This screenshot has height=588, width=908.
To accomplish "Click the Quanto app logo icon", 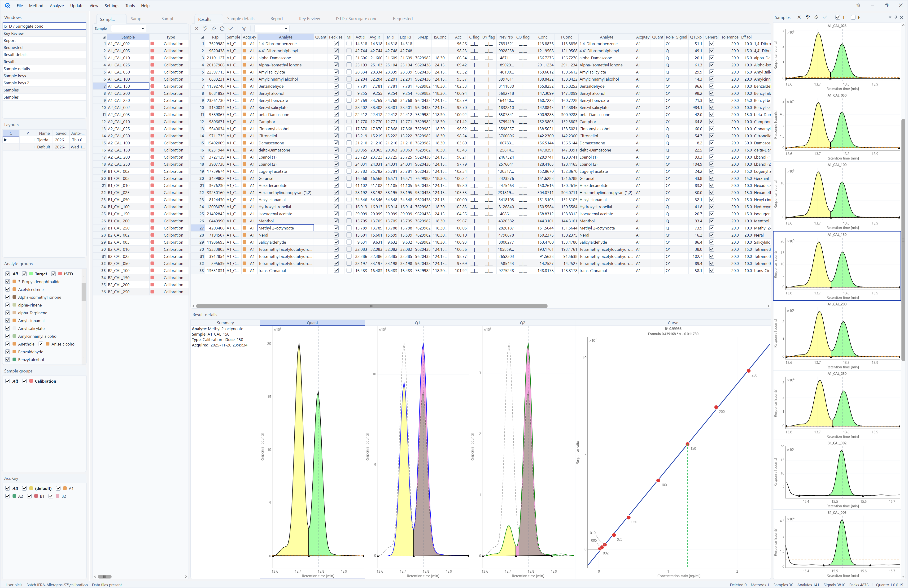I will tap(7, 5).
